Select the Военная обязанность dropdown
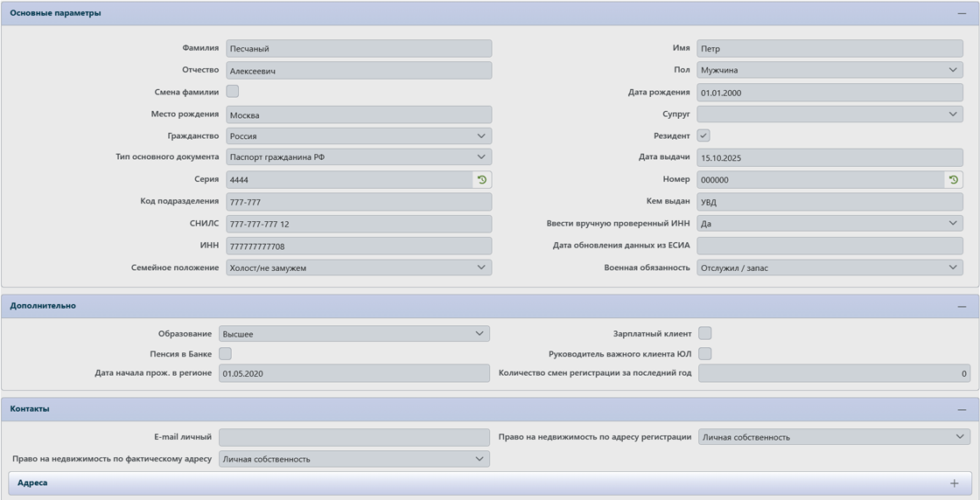 coord(829,267)
